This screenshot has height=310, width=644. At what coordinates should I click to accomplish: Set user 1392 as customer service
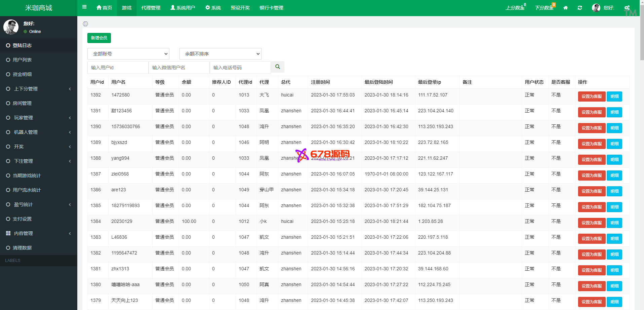591,96
